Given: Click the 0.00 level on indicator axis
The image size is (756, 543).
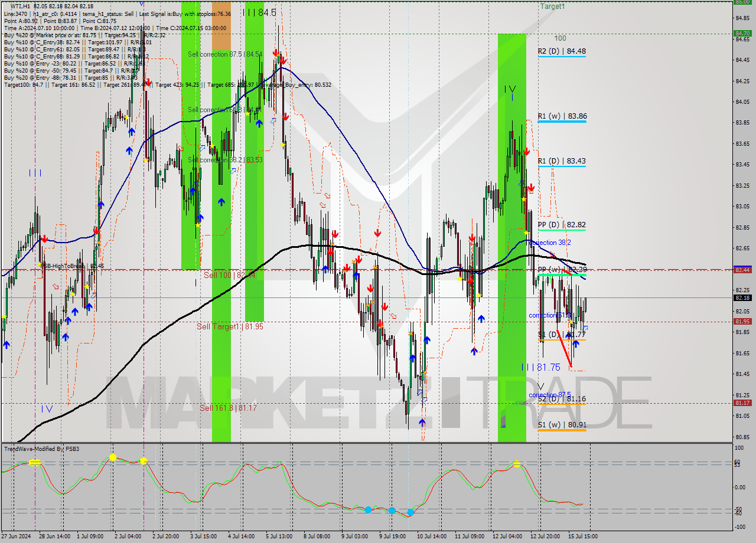Looking at the screenshot, I should tap(740, 487).
